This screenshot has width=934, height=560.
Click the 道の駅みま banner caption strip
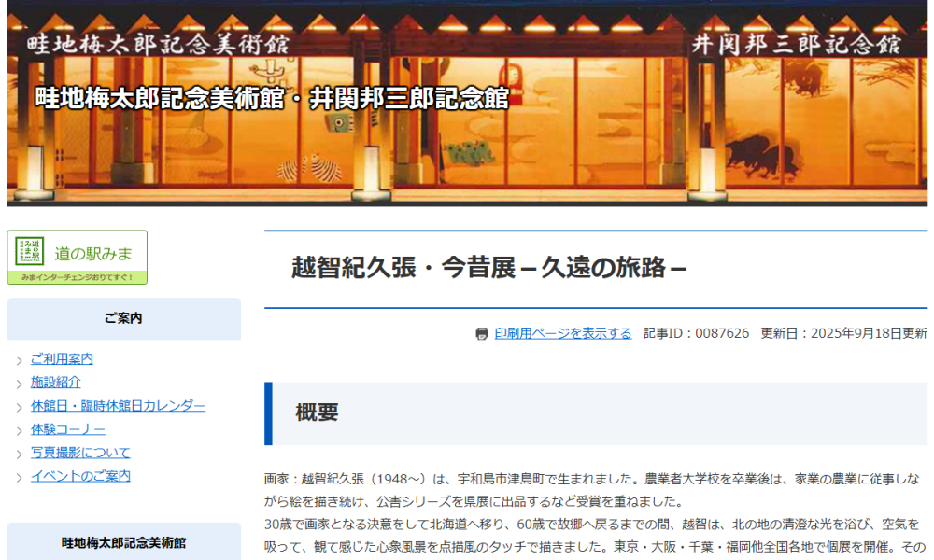coord(77,277)
